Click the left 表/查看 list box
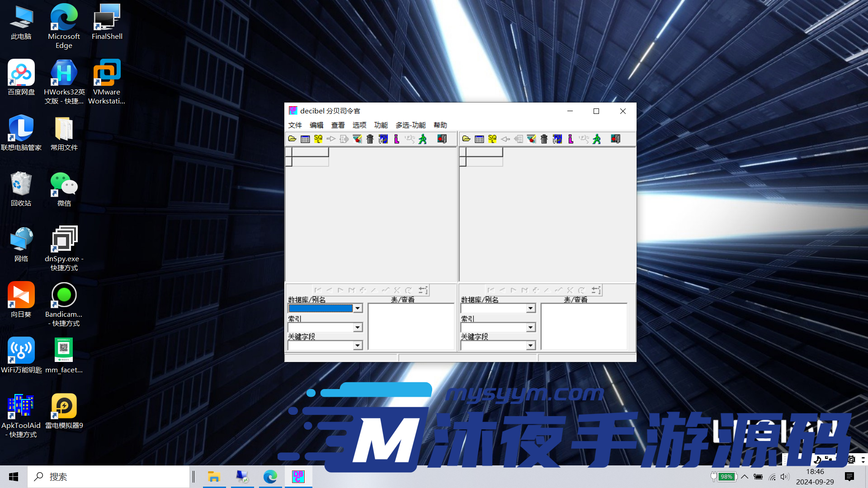 pos(410,326)
